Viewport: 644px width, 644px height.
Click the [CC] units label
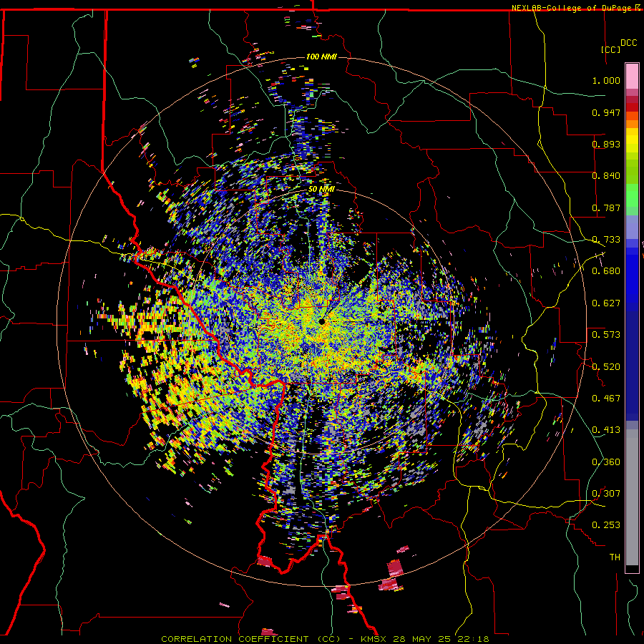pos(611,49)
